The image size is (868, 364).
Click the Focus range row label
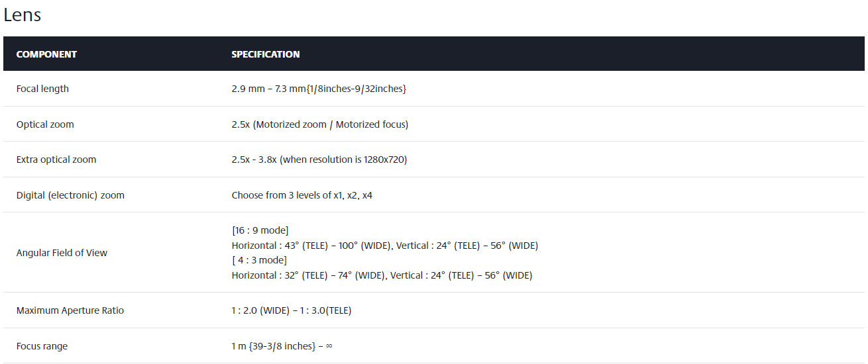point(42,346)
